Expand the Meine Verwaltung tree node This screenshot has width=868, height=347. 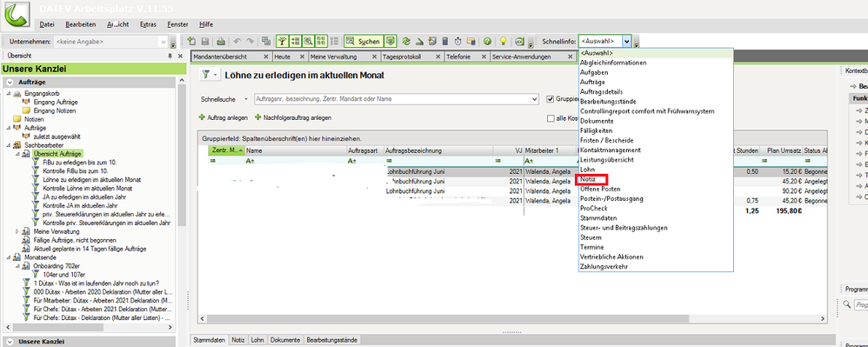click(x=17, y=231)
